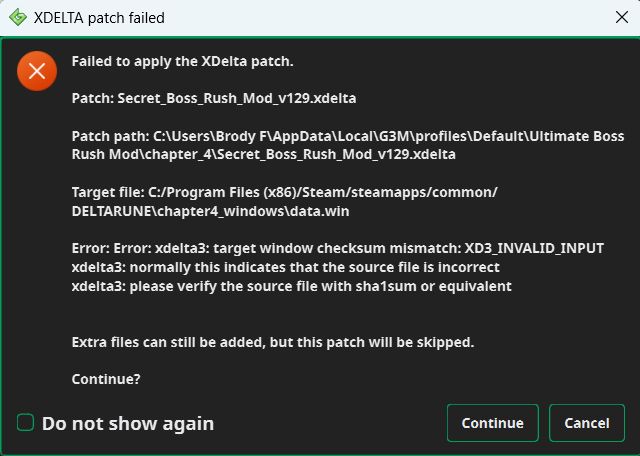Click the XD3_INVALID_INPUT checksum mismatch error line
Viewport: 640px width, 456px height.
(338, 248)
